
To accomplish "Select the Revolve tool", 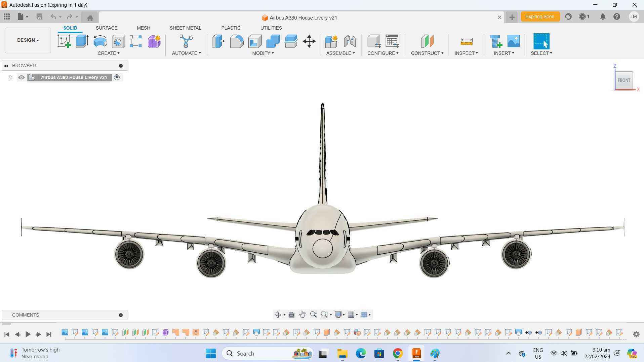I will coord(100,41).
